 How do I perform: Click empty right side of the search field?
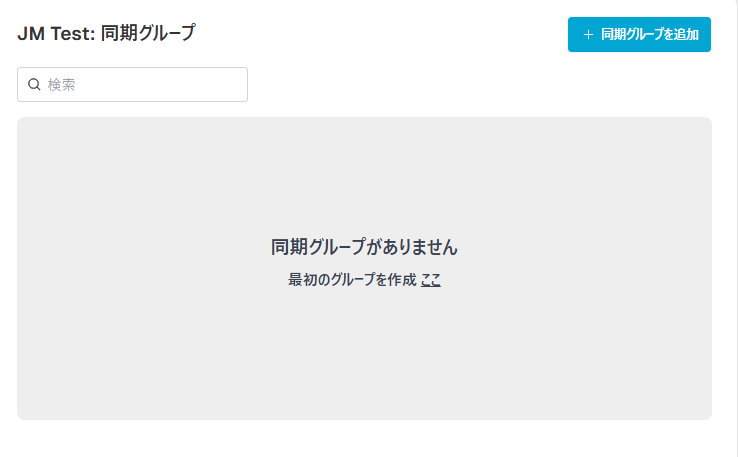188,84
